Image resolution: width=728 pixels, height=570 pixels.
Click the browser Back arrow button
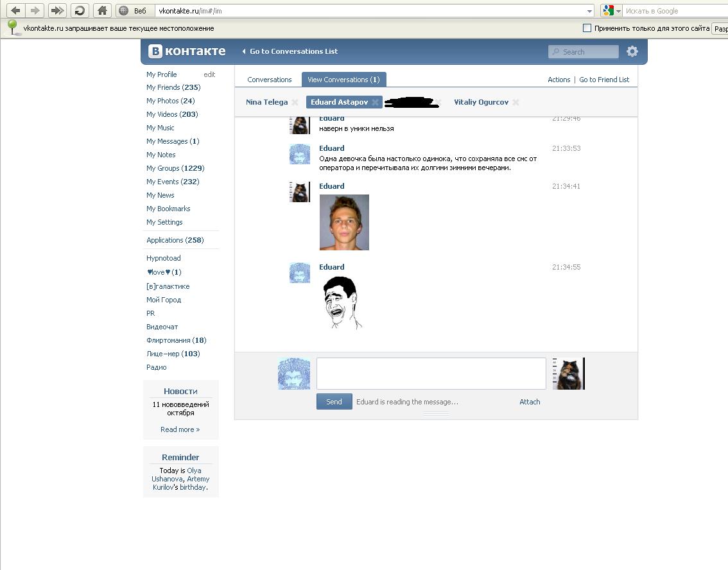click(x=16, y=10)
